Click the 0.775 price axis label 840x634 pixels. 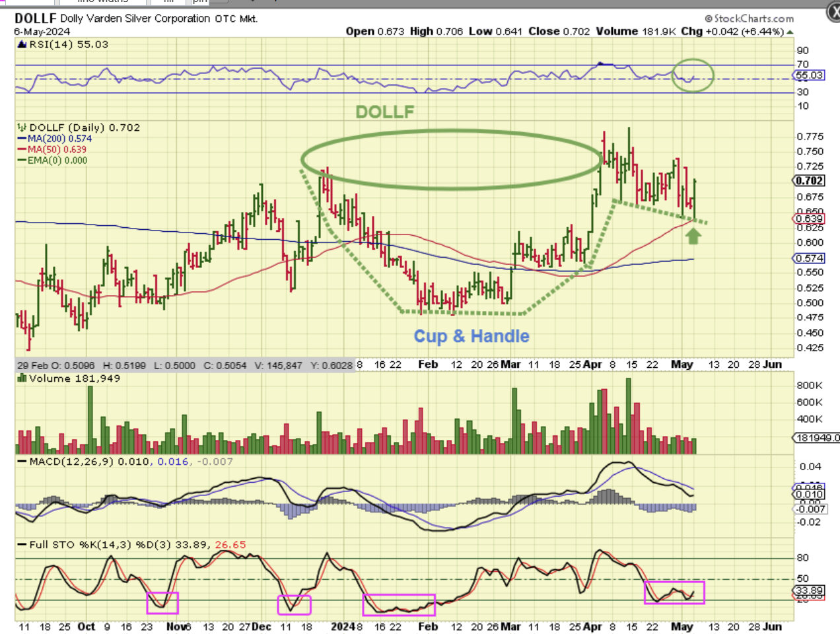coord(810,137)
